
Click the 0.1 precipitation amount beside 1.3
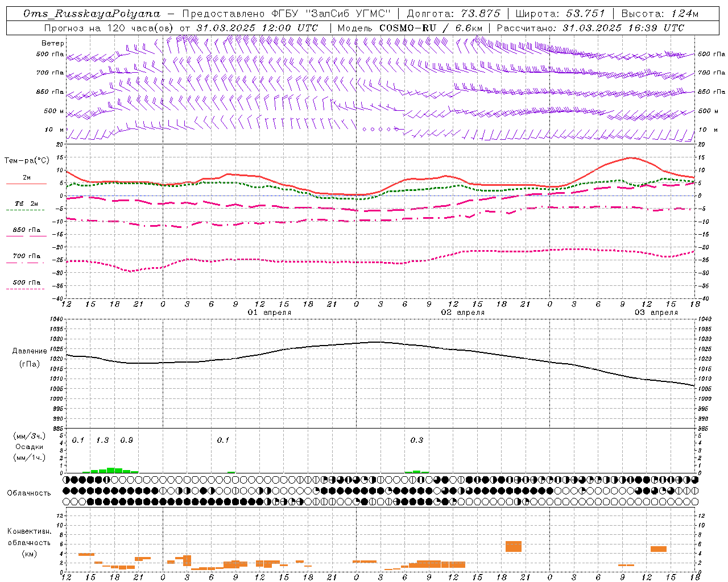click(78, 440)
